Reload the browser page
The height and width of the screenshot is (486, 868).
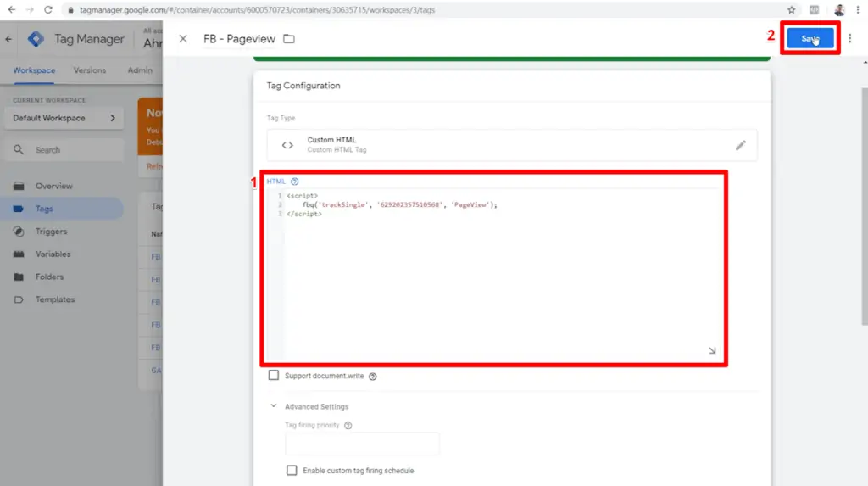click(x=48, y=9)
